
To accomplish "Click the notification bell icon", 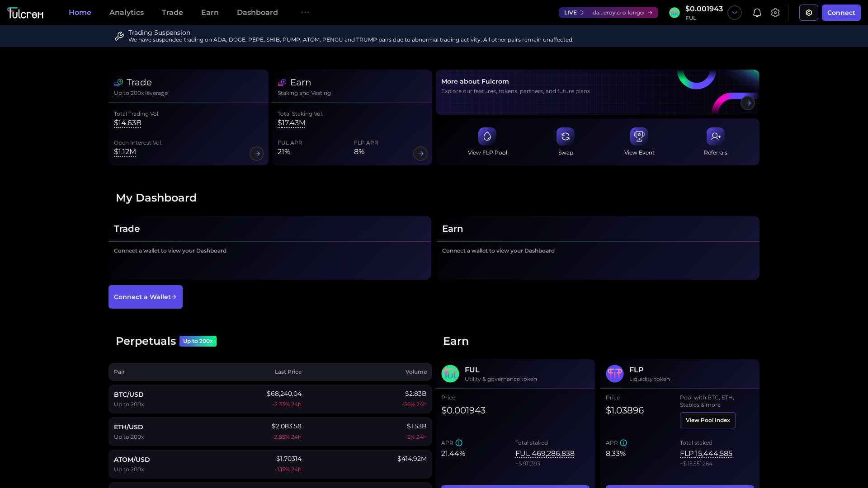I will tap(757, 12).
